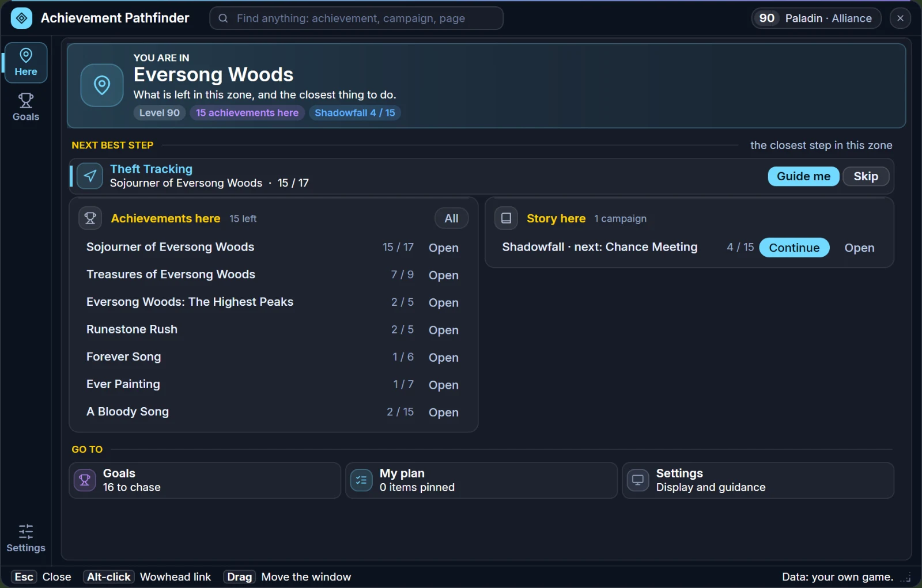The width and height of the screenshot is (922, 588).
Task: Go to Settings Display and guidance card
Action: pyautogui.click(x=758, y=480)
